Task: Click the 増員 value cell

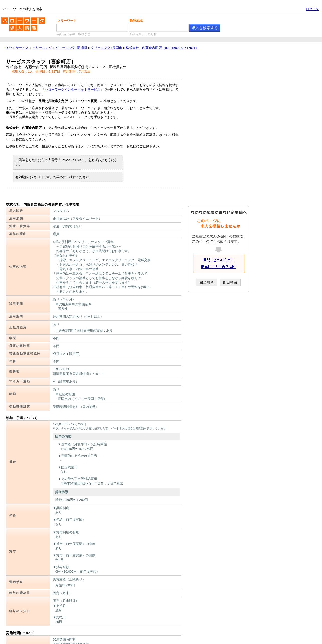Action: point(115,234)
